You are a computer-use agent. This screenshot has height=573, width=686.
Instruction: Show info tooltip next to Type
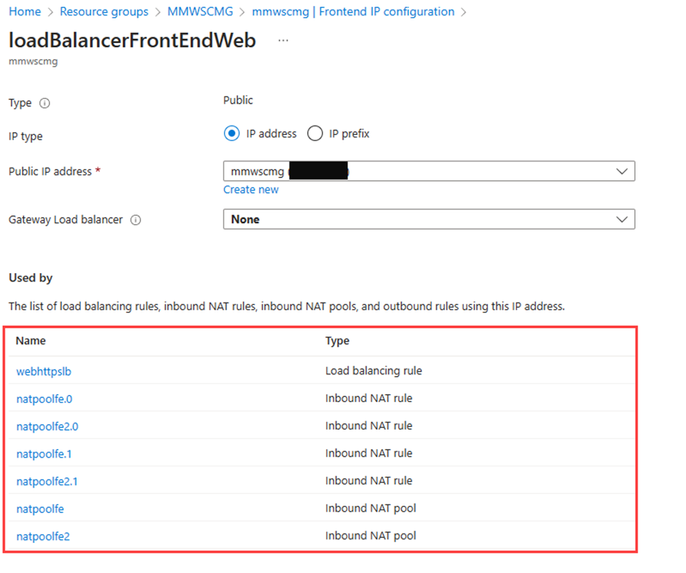point(45,103)
